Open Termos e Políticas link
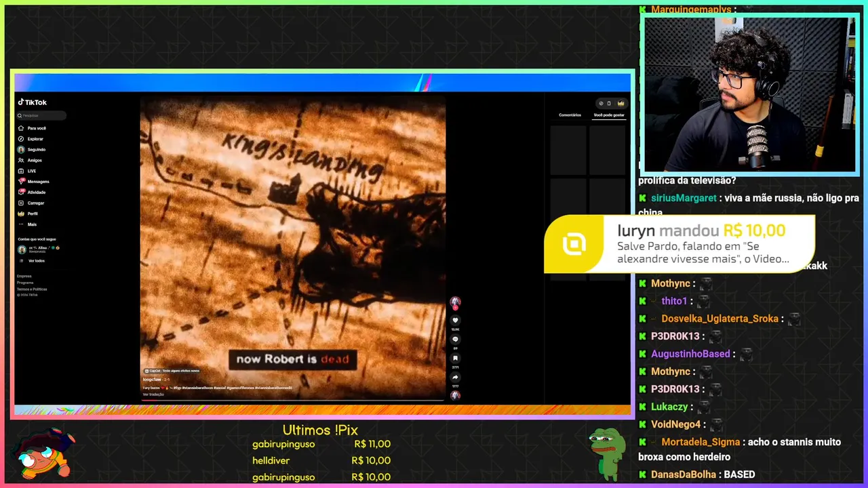This screenshot has width=868, height=488. pos(32,289)
